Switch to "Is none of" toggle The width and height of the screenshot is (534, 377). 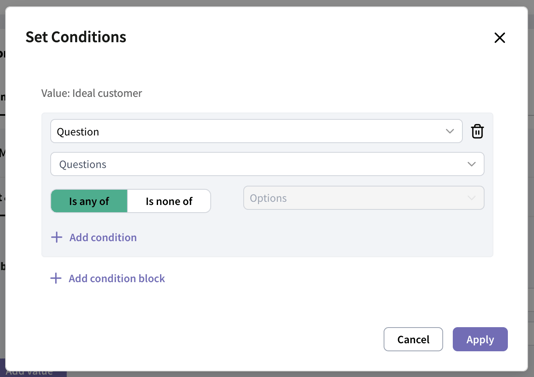tap(169, 201)
